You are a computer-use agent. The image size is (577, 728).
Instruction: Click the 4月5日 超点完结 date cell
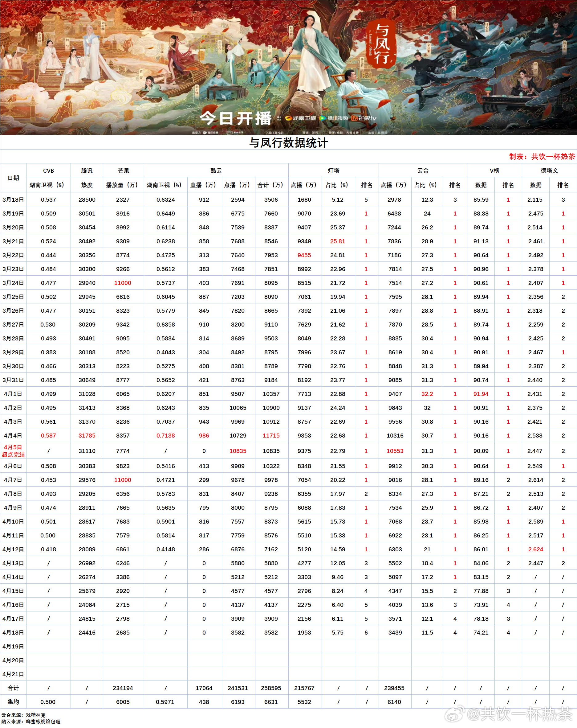pyautogui.click(x=13, y=451)
